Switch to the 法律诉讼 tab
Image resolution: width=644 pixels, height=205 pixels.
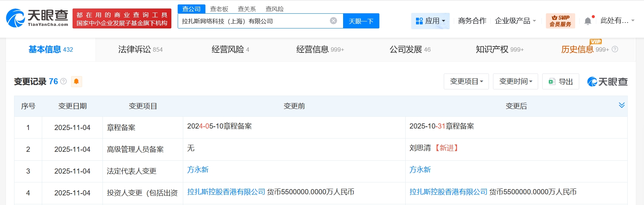coord(140,49)
